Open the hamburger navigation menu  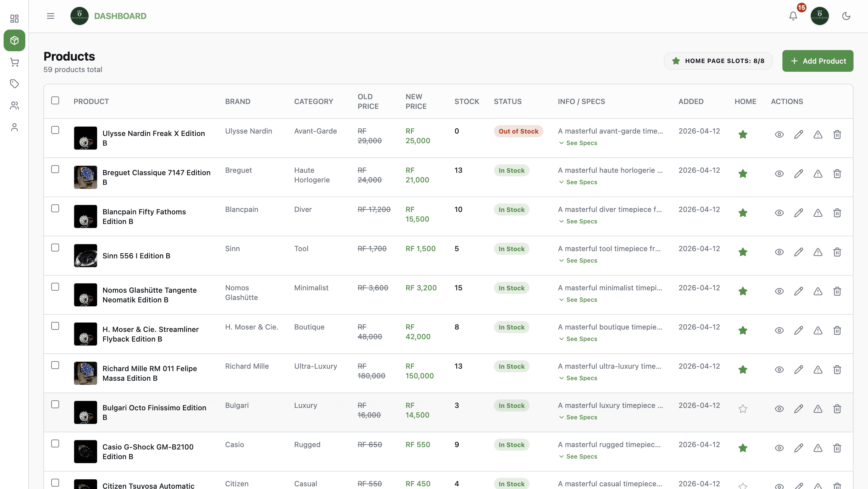tap(51, 16)
